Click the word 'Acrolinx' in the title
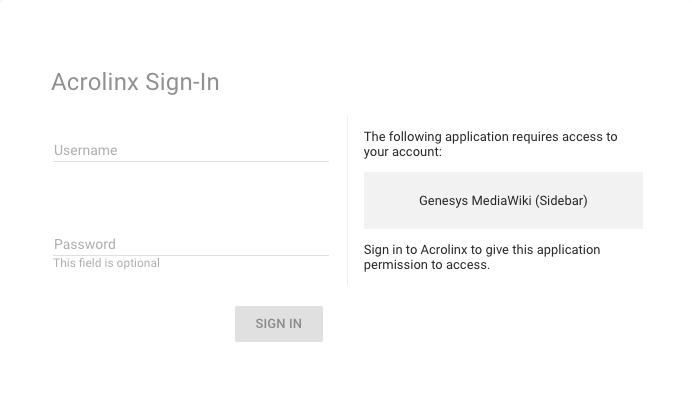Image resolution: width=692 pixels, height=395 pixels. coord(95,83)
